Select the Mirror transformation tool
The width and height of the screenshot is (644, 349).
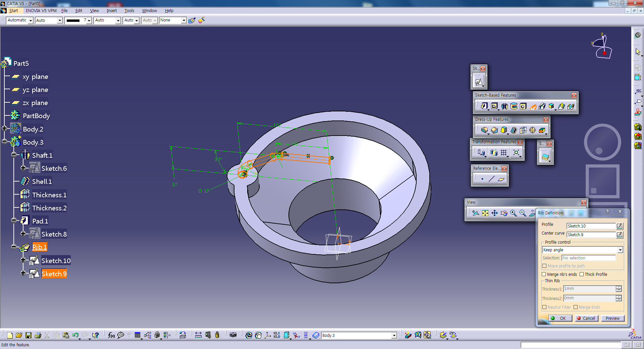494,153
